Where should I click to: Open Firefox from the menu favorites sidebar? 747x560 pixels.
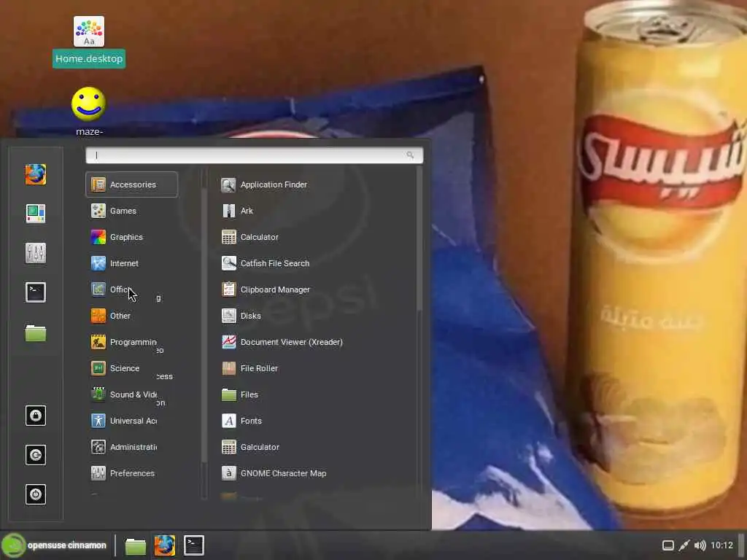click(x=36, y=174)
